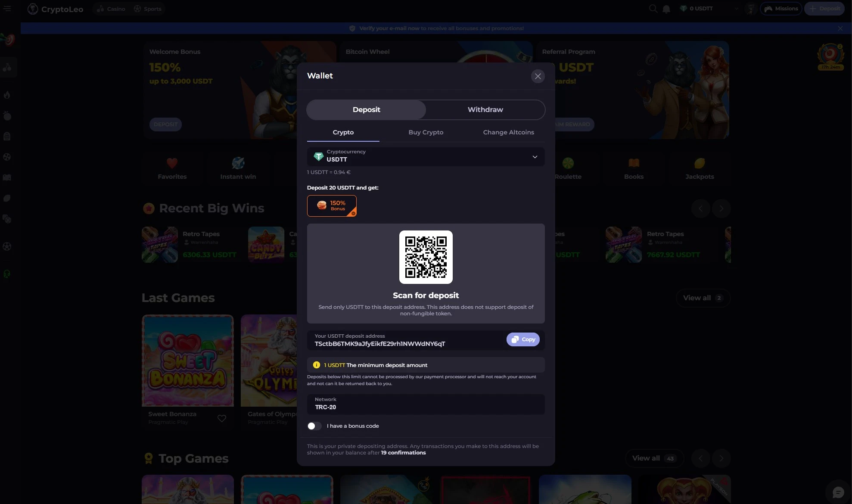The width and height of the screenshot is (852, 504).
Task: Select the Deposit segment in Wallet
Action: pos(366,109)
